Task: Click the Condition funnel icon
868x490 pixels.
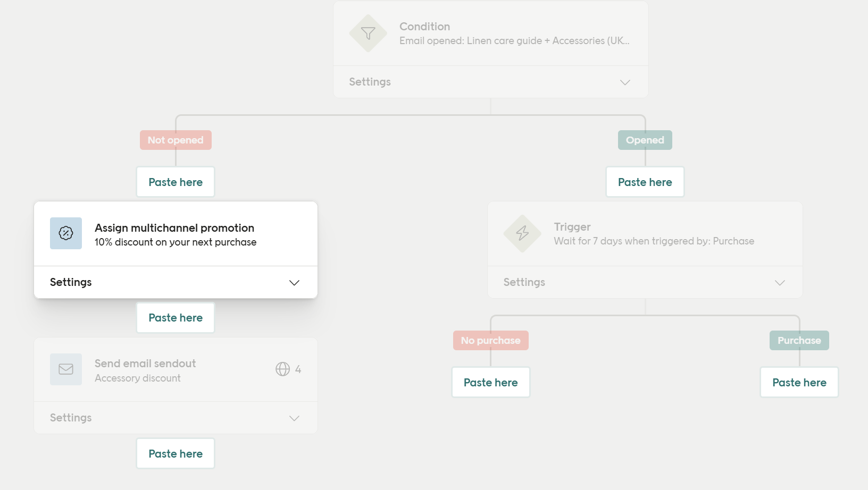Action: click(x=368, y=33)
